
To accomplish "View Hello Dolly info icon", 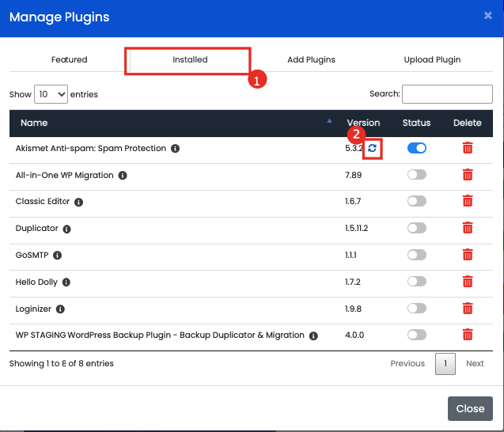I will pyautogui.click(x=66, y=282).
